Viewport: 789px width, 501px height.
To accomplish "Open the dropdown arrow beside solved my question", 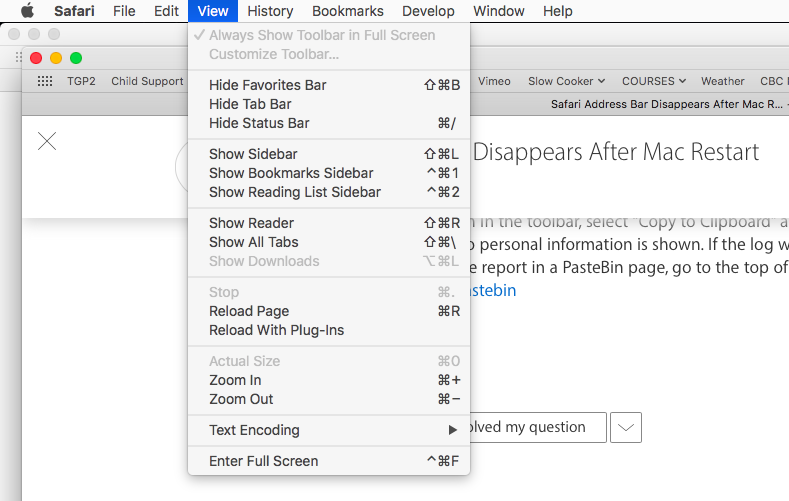I will pyautogui.click(x=625, y=428).
